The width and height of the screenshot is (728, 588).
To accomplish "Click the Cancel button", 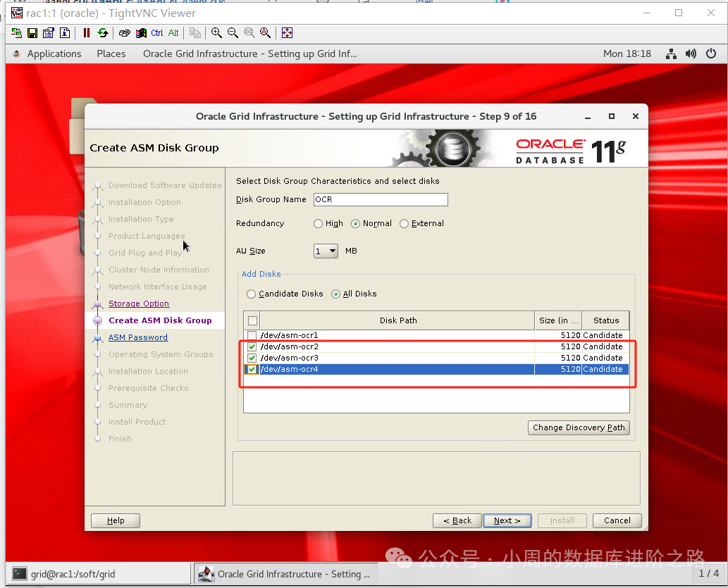I will point(617,520).
